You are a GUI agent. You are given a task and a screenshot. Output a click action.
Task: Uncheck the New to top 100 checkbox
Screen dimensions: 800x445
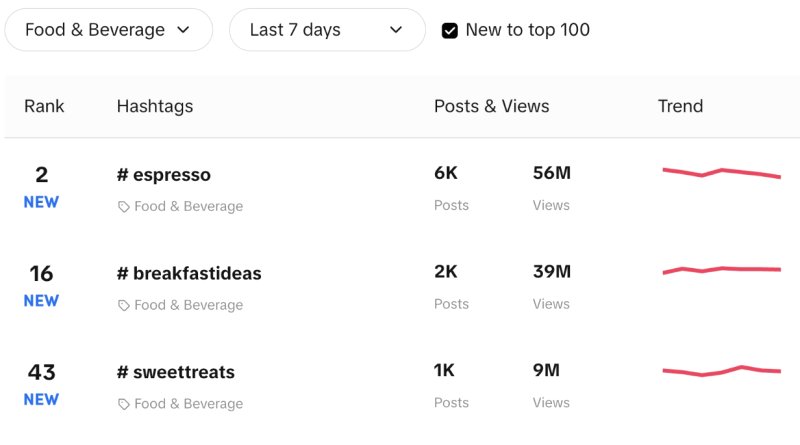450,31
